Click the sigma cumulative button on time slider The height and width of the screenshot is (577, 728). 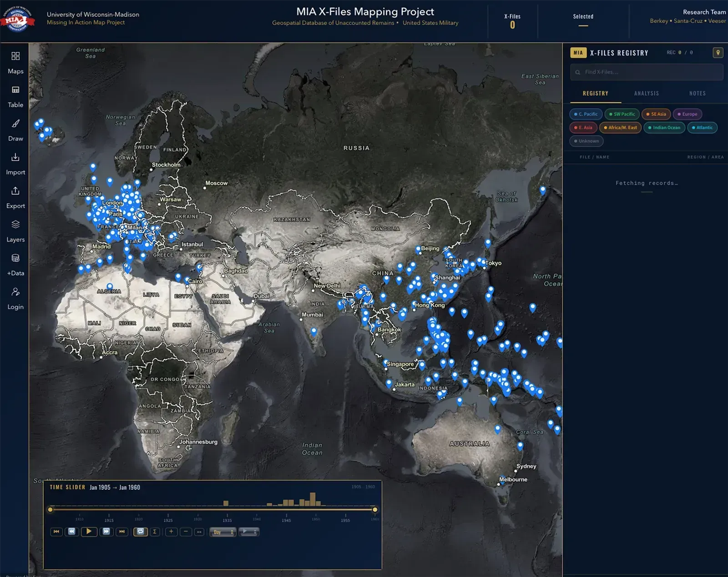(155, 532)
